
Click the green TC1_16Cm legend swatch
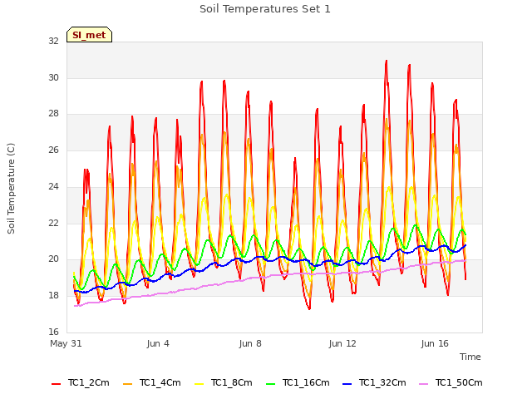(271, 384)
